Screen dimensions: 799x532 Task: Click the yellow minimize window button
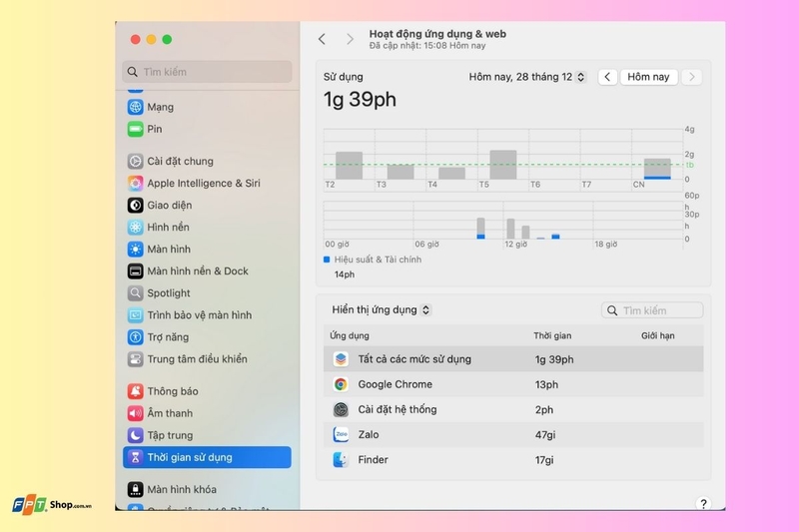[x=152, y=39]
